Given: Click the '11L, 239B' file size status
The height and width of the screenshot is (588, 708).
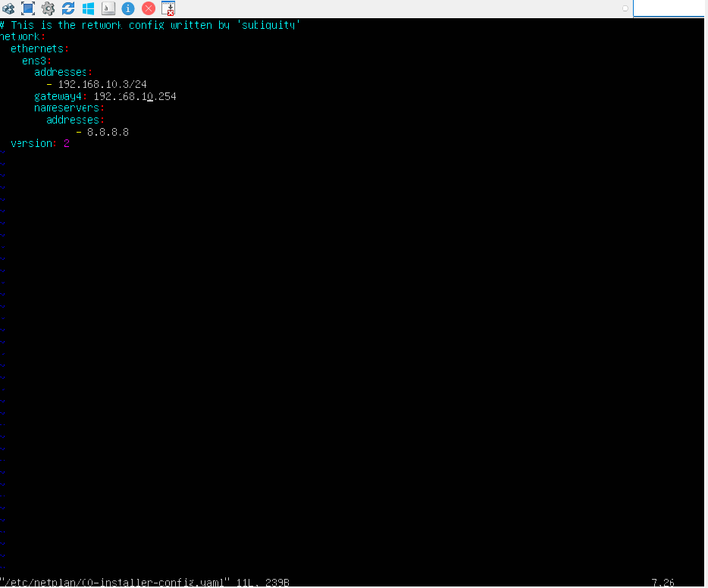Looking at the screenshot, I should click(x=263, y=582).
